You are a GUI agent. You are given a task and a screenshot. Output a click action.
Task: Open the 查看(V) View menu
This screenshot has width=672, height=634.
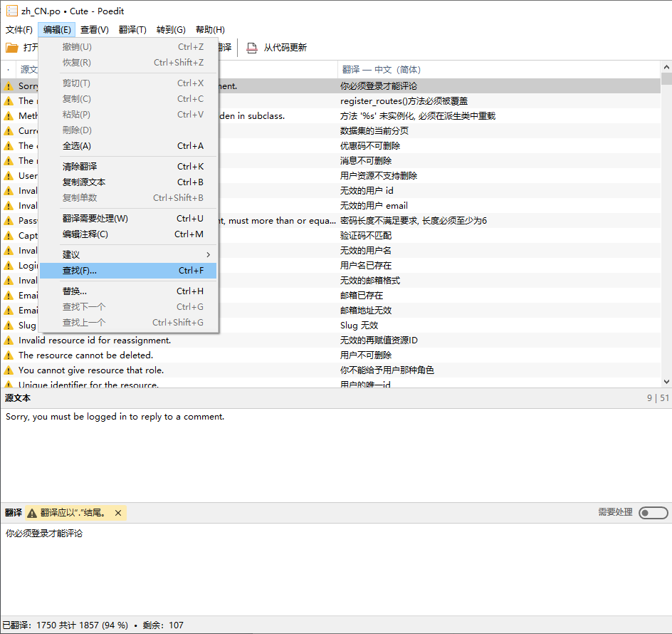click(x=94, y=30)
